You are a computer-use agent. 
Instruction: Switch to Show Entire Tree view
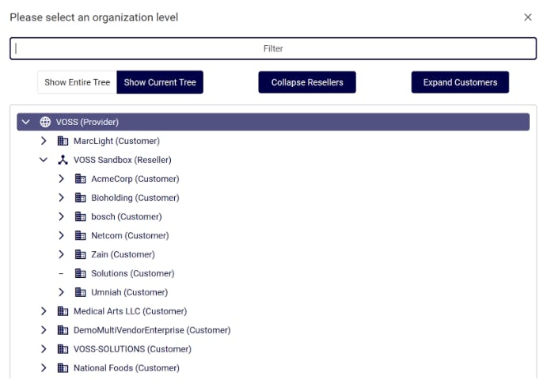[77, 82]
